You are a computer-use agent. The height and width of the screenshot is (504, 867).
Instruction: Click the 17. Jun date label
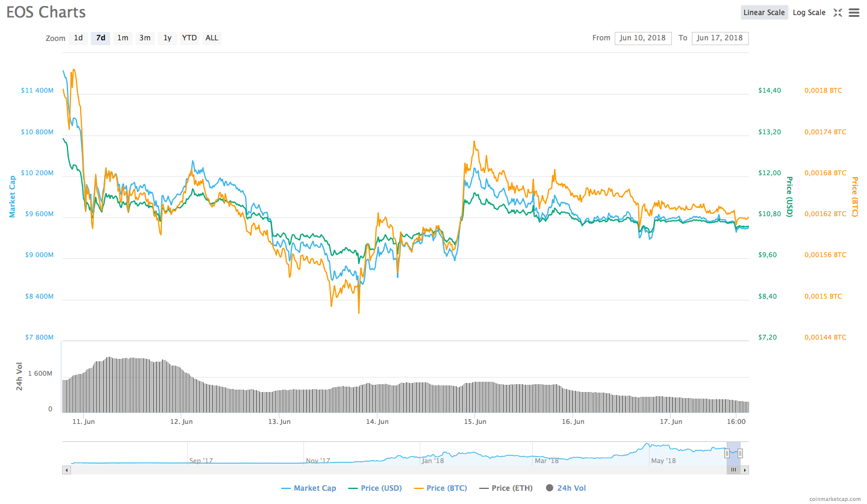(x=671, y=422)
